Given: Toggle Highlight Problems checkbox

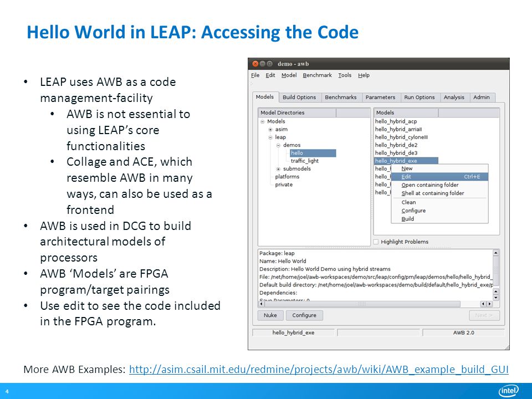Looking at the screenshot, I should [376, 242].
